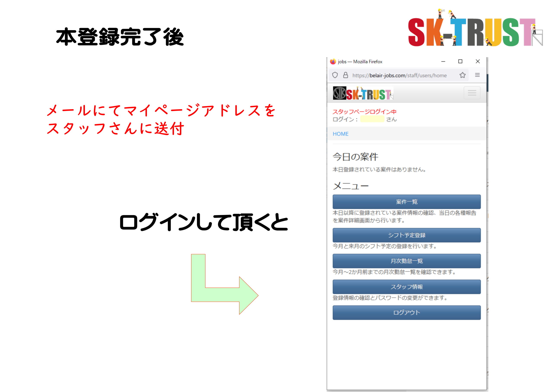Click the スタッフページログイン中 status text
Screen dimensions: 553x392
point(364,112)
